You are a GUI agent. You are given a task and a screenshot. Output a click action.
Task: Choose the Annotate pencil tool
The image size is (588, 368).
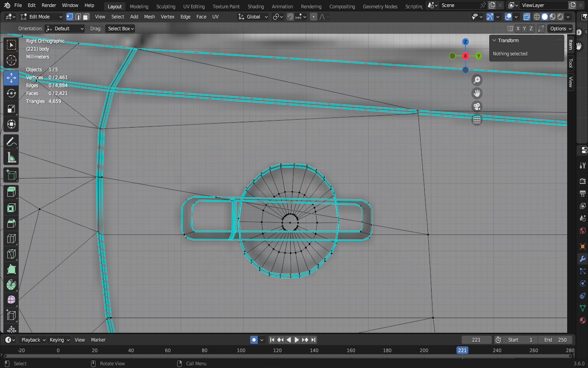11,142
